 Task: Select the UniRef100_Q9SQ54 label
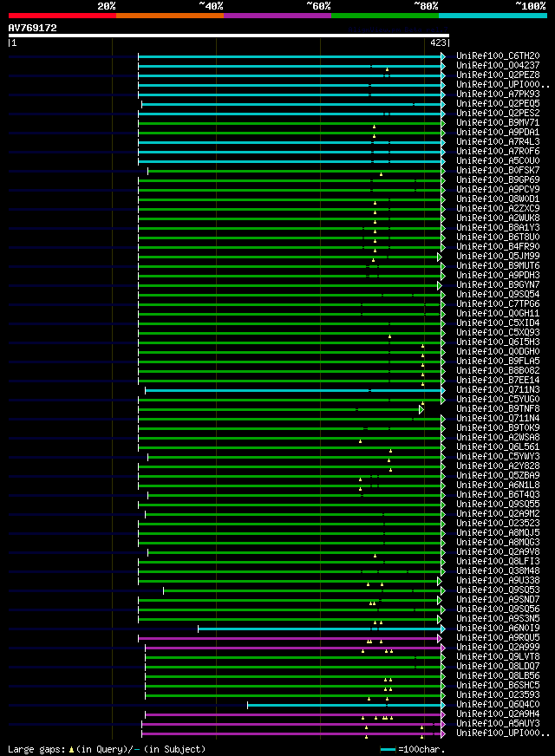pos(498,294)
